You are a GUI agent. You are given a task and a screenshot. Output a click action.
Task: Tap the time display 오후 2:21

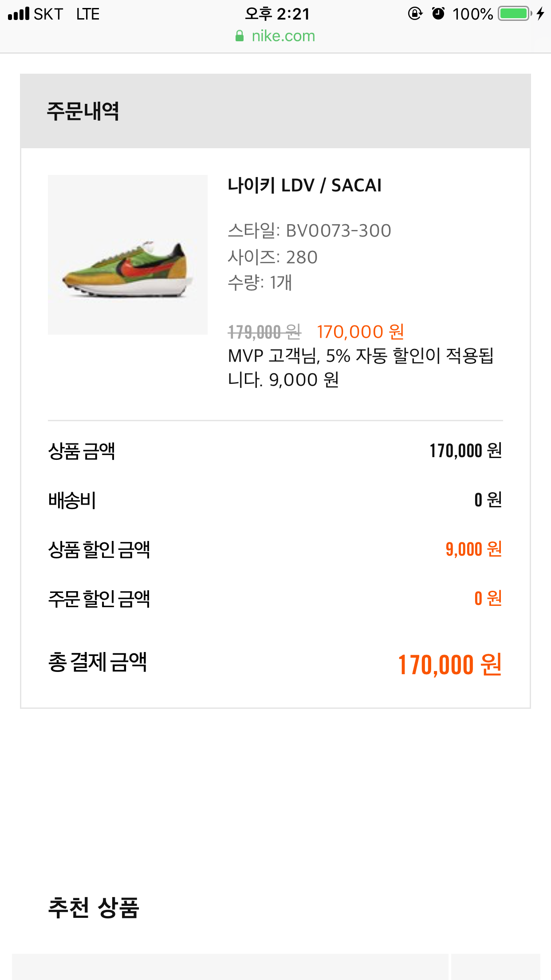[277, 14]
